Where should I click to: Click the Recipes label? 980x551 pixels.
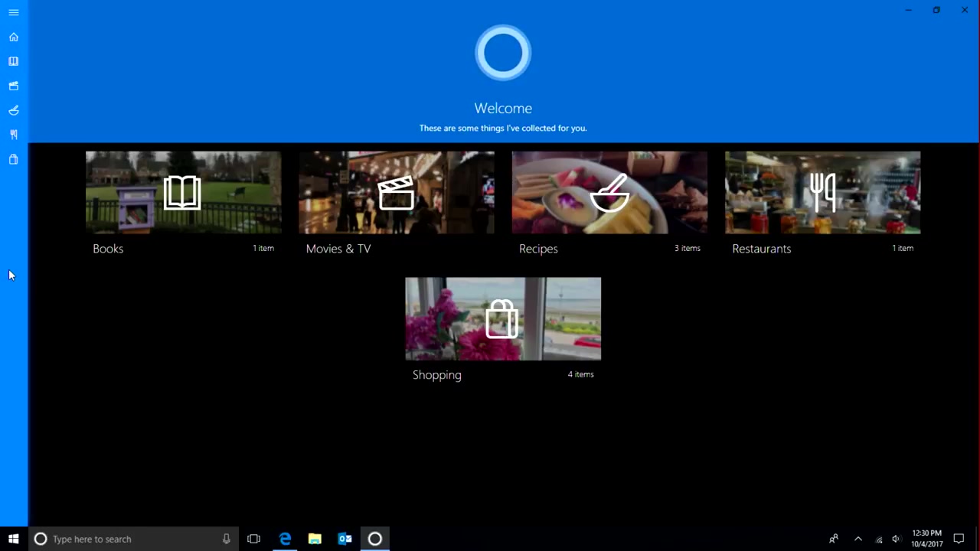(x=538, y=249)
